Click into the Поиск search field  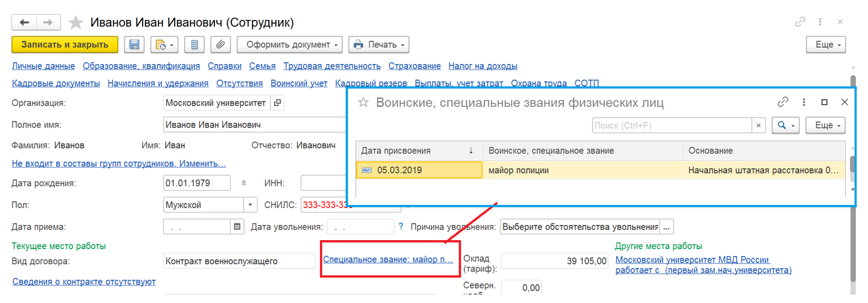(x=670, y=126)
